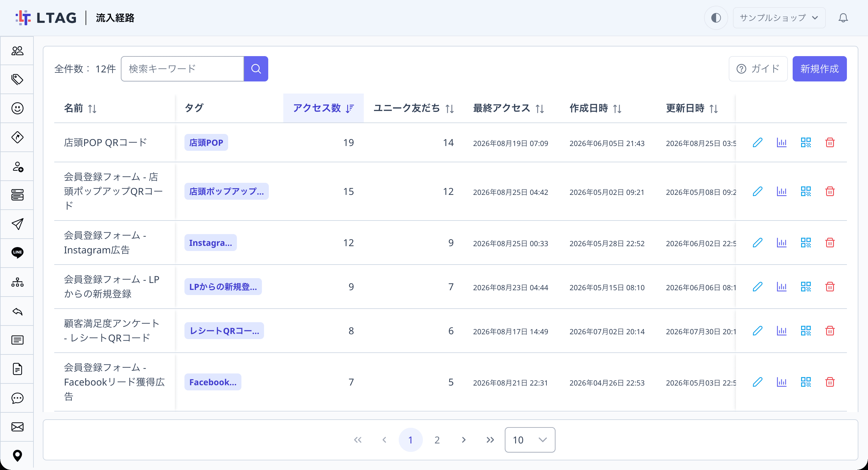The height and width of the screenshot is (470, 868).
Task: View statistics chart for Instagram広告 row
Action: point(782,243)
